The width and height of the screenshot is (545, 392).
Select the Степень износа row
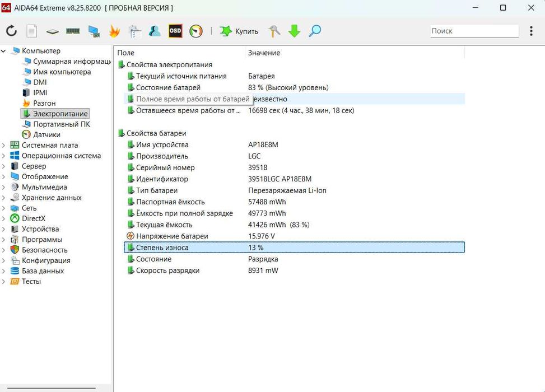294,248
